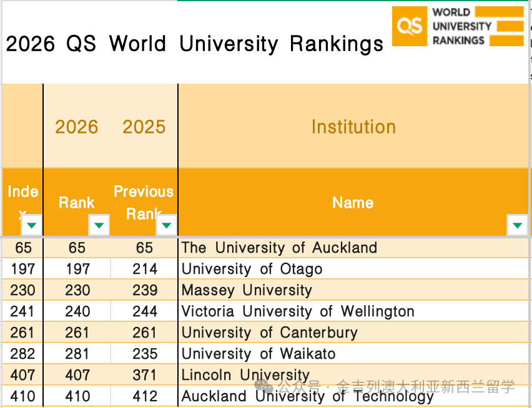
Task: Click the 'Index' header label
Action: pyautogui.click(x=22, y=202)
